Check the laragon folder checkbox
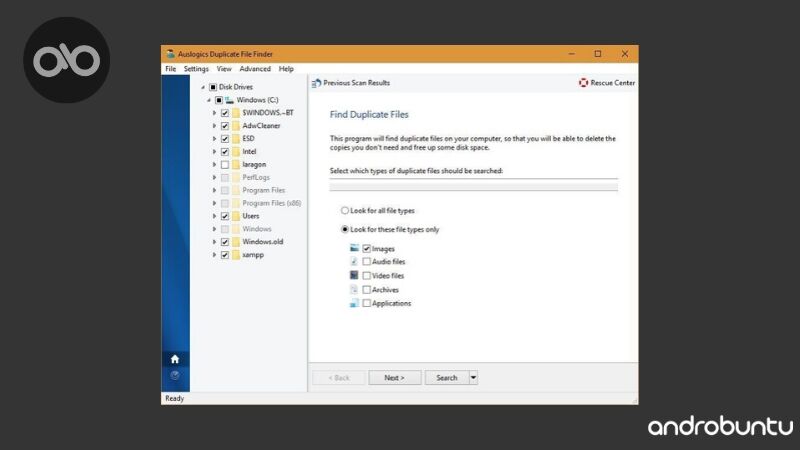Screen dimensions: 800x450 click(224, 164)
